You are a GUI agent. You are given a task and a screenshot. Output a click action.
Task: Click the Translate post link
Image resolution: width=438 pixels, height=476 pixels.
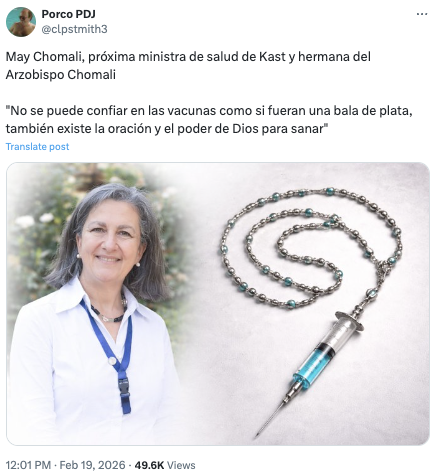(37, 147)
